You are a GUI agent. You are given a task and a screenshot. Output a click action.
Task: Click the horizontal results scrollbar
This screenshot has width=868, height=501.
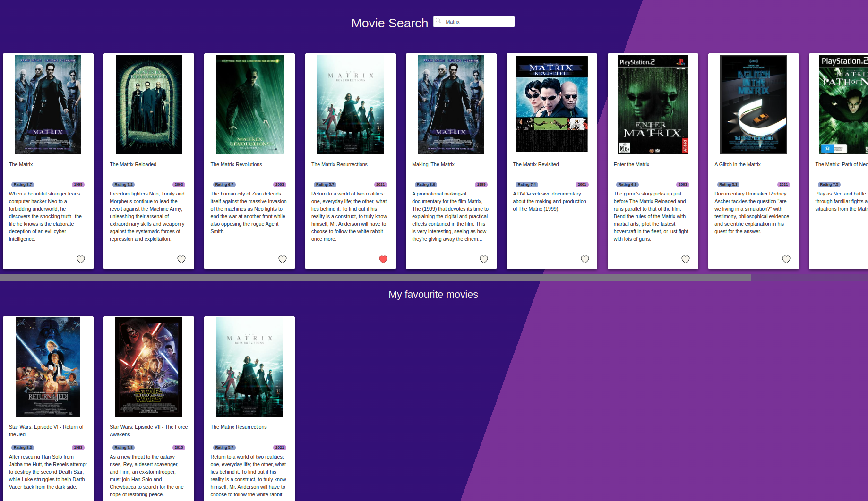tap(375, 278)
